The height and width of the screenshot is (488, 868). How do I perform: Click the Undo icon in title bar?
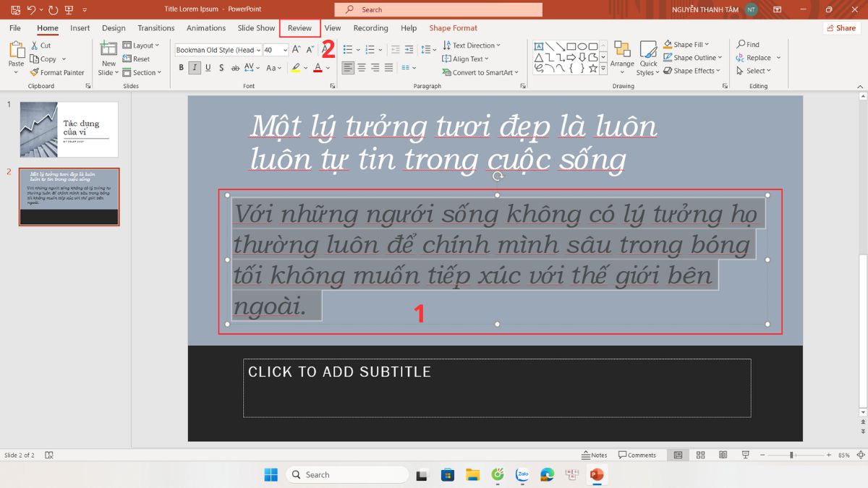click(31, 9)
